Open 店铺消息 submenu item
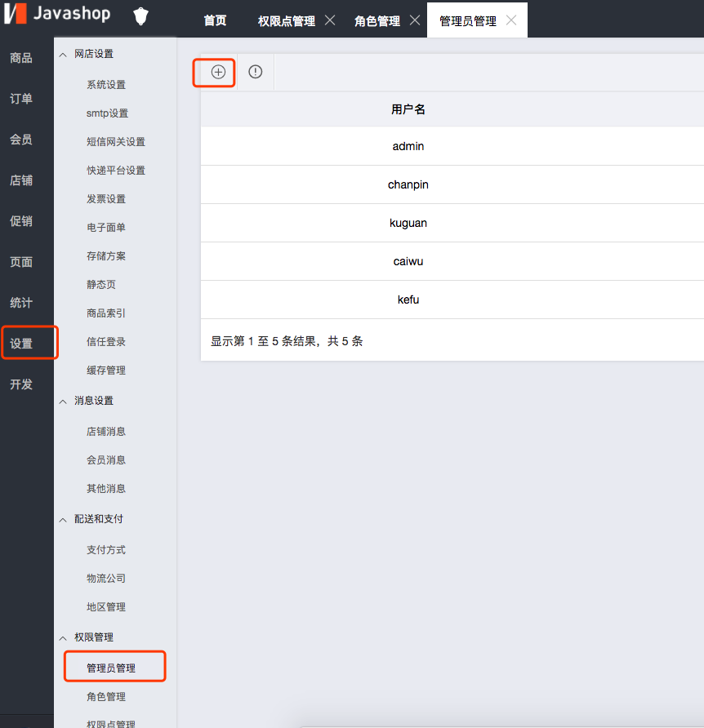Screen dimensions: 704x728 click(x=106, y=431)
